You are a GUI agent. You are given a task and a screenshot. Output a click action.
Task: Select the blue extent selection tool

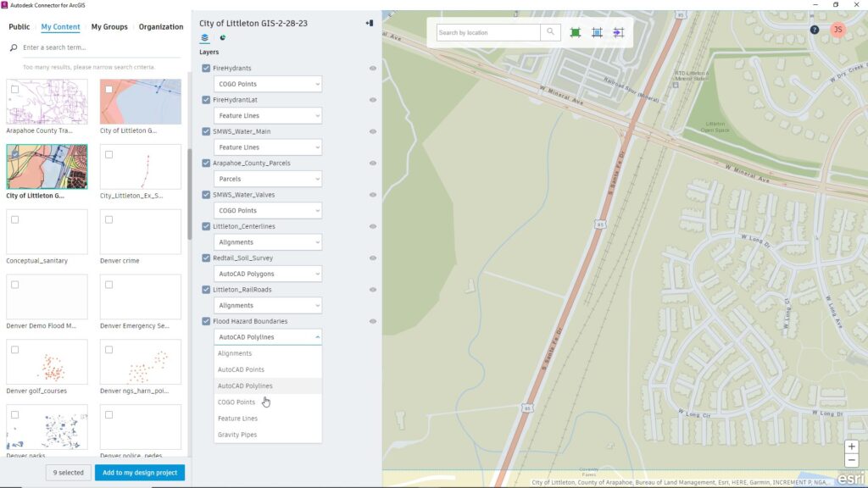(597, 33)
